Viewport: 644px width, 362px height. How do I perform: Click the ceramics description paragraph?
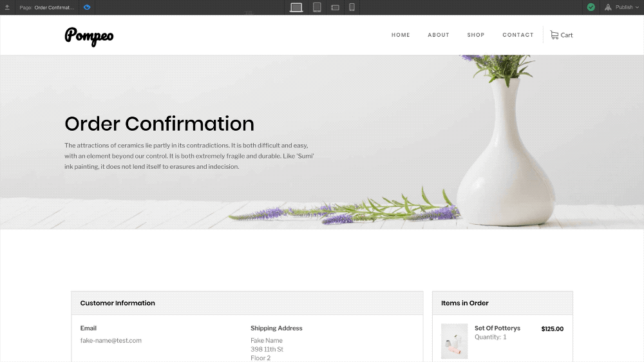[x=189, y=156]
